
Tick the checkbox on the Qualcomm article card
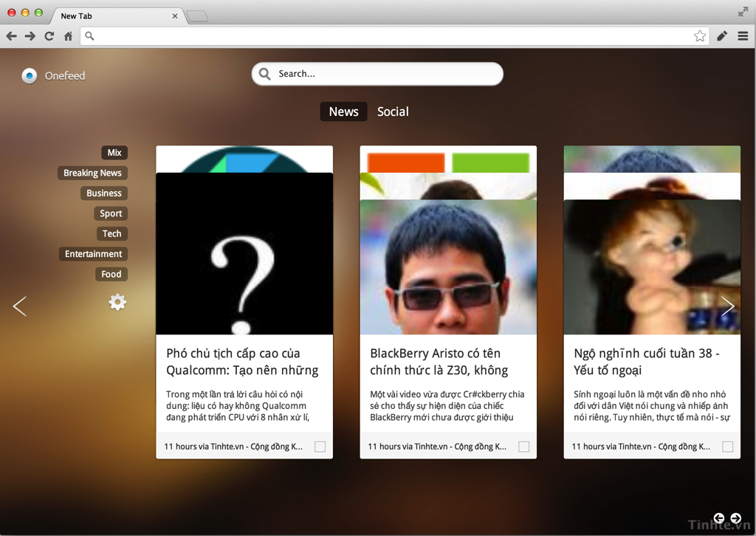pyautogui.click(x=320, y=447)
